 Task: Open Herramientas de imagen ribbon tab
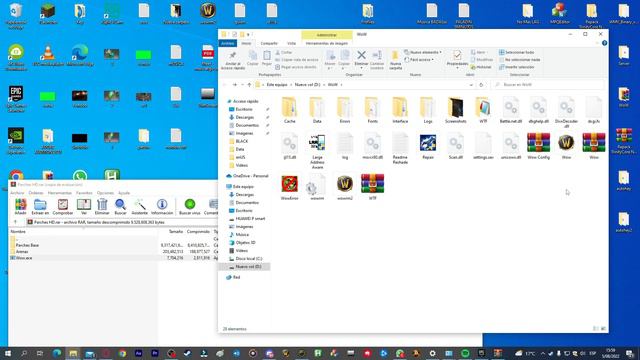click(327, 43)
